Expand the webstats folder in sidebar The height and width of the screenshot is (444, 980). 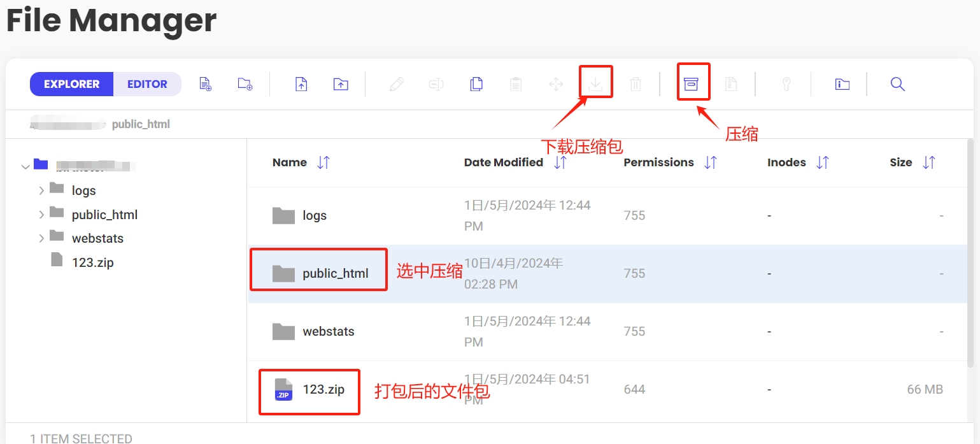(42, 238)
